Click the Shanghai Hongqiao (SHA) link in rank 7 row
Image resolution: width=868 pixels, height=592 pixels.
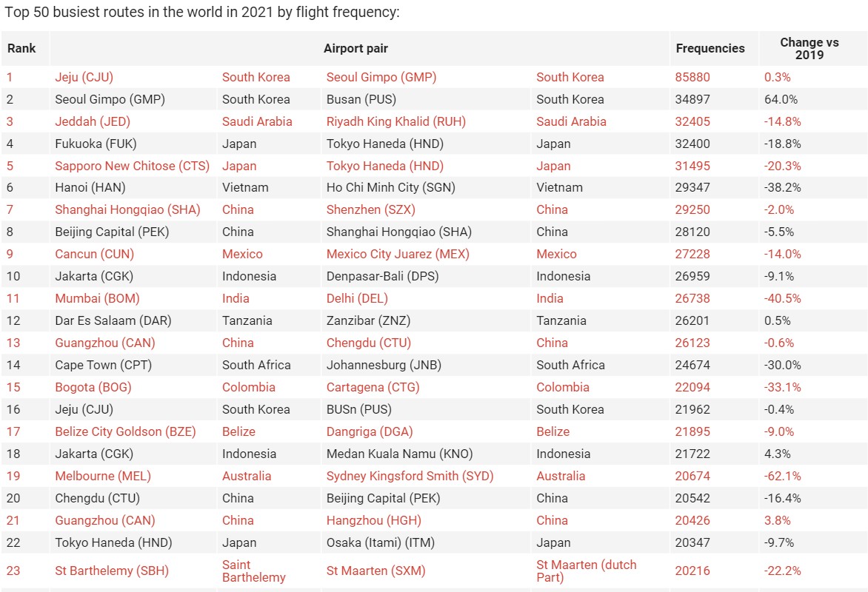(127, 210)
